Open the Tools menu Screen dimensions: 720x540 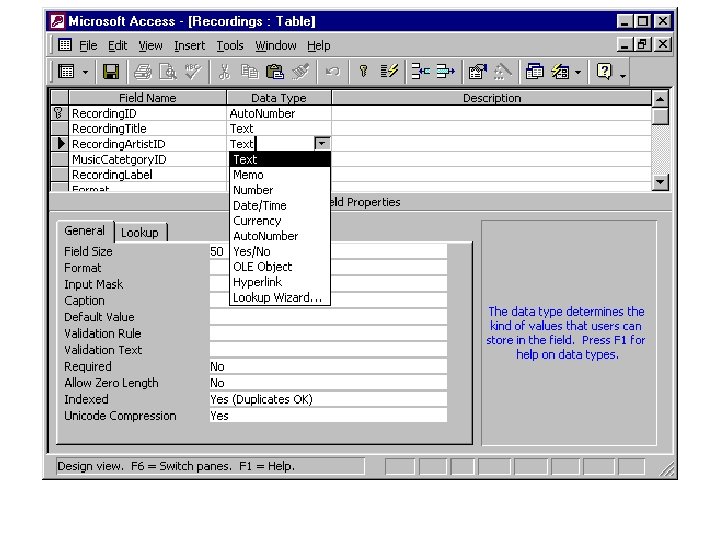click(x=230, y=46)
